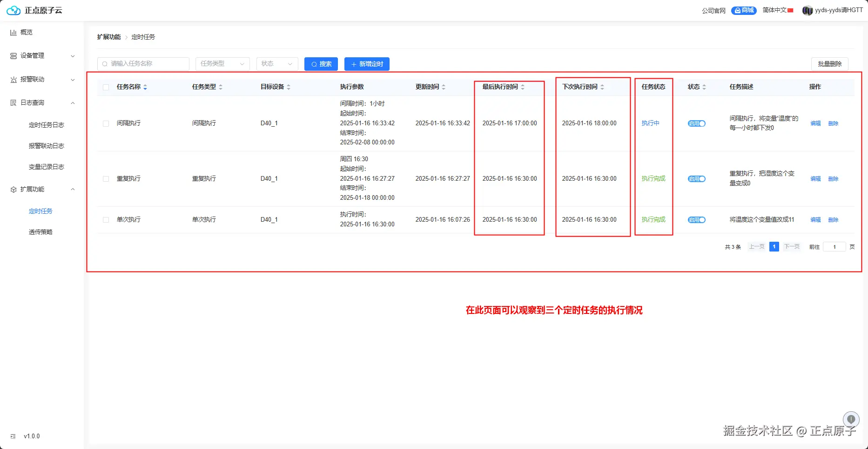The image size is (868, 449).
Task: Open the 任务类型 filter dropdown
Action: coord(222,64)
